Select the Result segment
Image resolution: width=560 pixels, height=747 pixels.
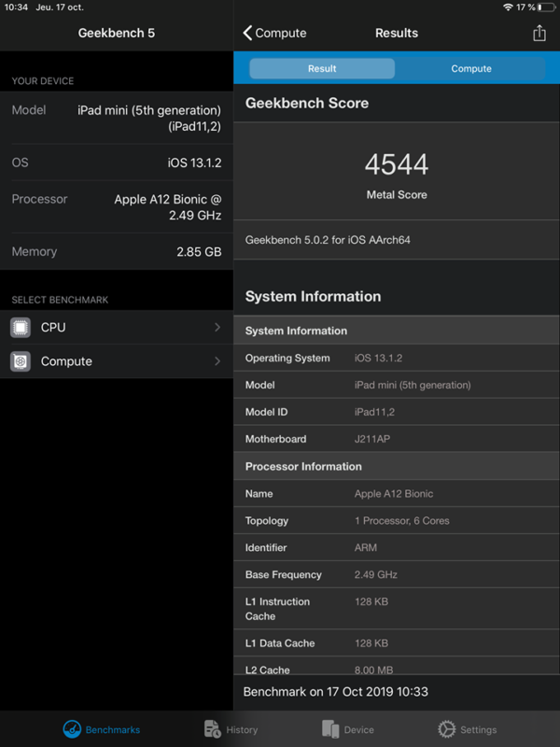pos(322,68)
